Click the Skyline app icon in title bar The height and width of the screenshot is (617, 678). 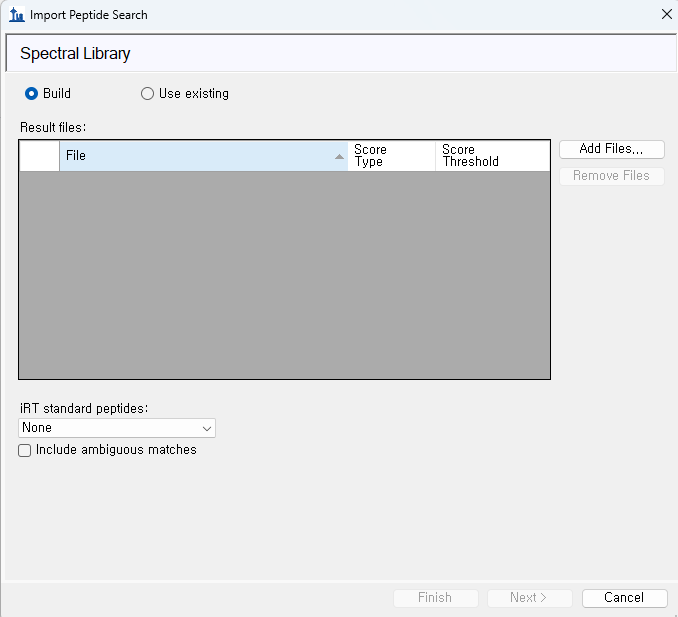click(16, 15)
